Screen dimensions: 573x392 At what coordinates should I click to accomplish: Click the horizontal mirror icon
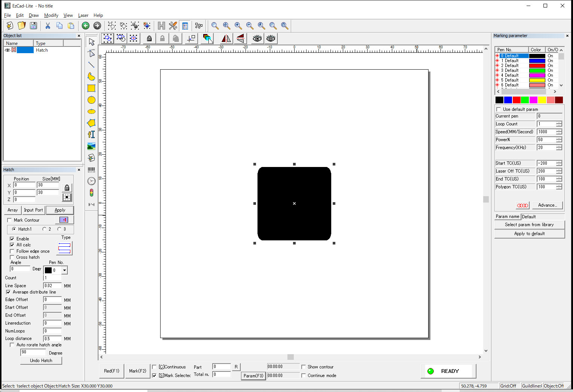click(226, 39)
